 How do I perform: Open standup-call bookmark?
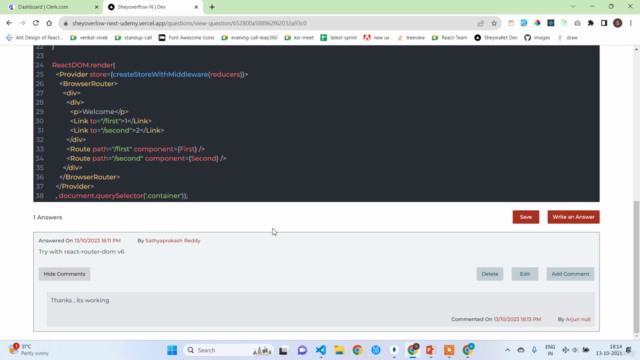[x=133, y=38]
